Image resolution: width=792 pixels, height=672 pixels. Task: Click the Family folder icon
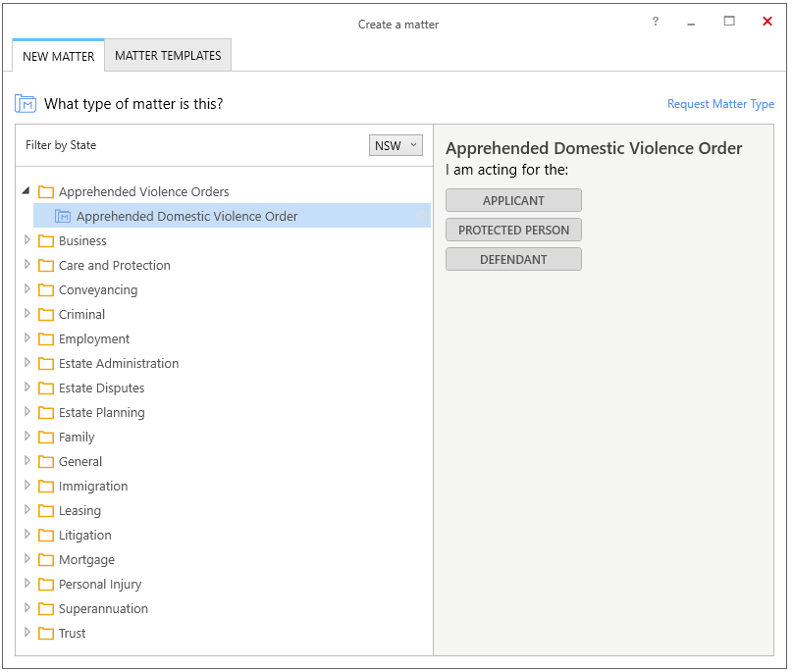pyautogui.click(x=46, y=438)
